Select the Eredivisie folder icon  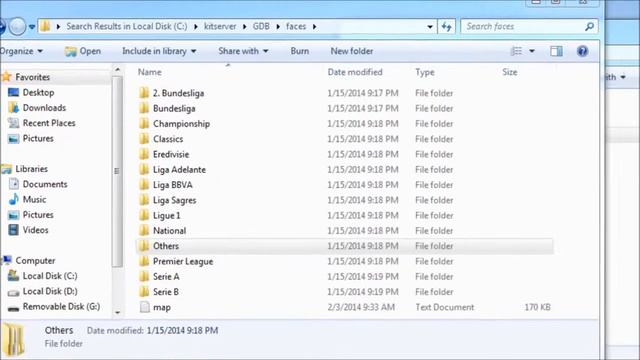144,154
